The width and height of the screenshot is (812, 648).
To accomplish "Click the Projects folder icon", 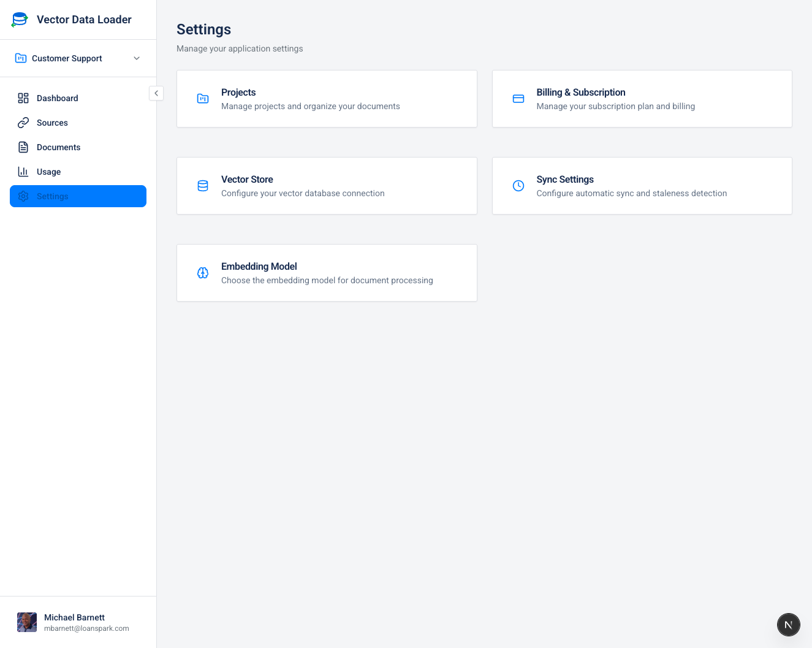I will 203,98.
